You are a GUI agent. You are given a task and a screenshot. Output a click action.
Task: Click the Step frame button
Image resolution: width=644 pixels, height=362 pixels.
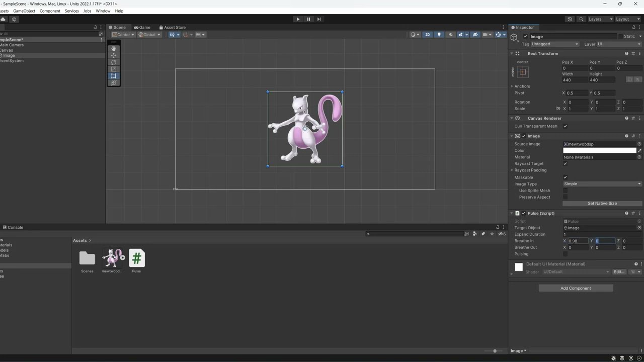(x=319, y=19)
